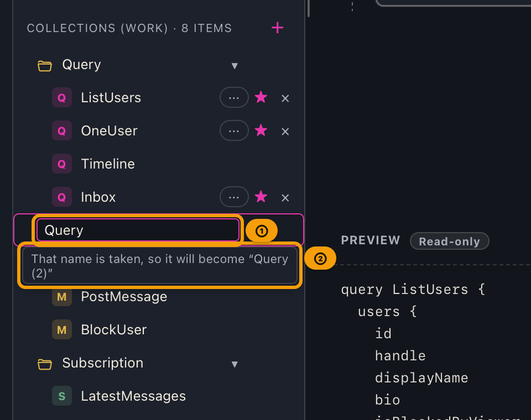Click the Q badge beside ListUsers
This screenshot has width=531, height=420.
pos(61,98)
